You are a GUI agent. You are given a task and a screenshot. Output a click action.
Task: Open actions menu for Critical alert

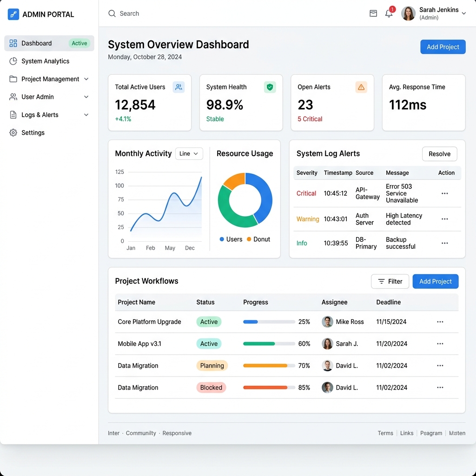444,193
